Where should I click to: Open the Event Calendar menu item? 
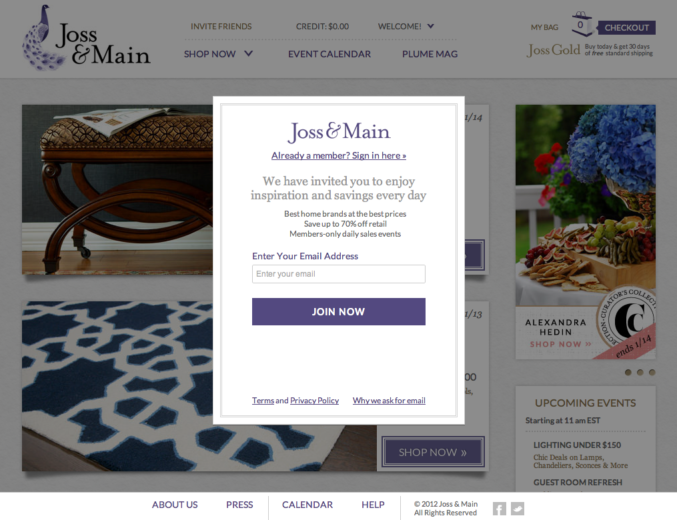pos(329,54)
